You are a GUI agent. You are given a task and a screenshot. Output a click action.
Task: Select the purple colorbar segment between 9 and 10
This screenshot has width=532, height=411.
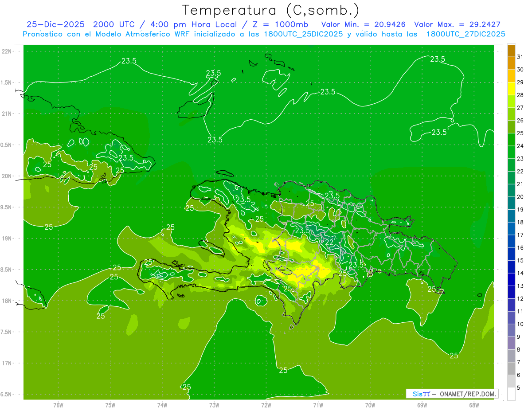[511, 330]
